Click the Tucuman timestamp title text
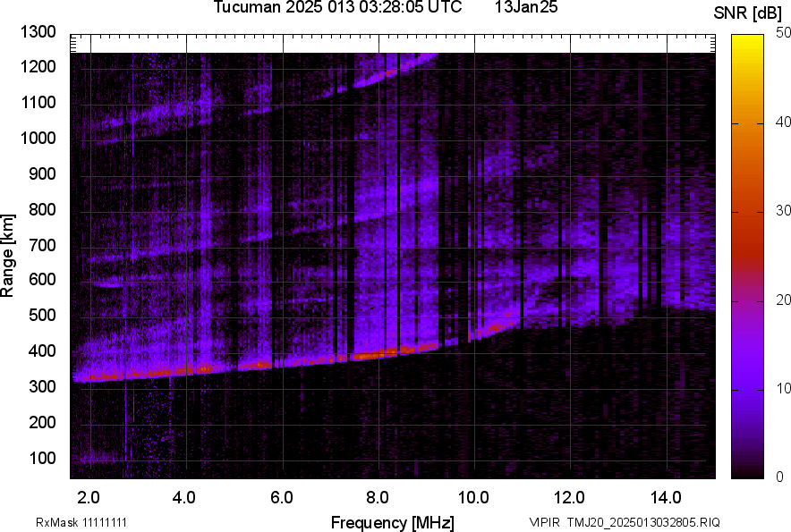The image size is (791, 532). (337, 8)
